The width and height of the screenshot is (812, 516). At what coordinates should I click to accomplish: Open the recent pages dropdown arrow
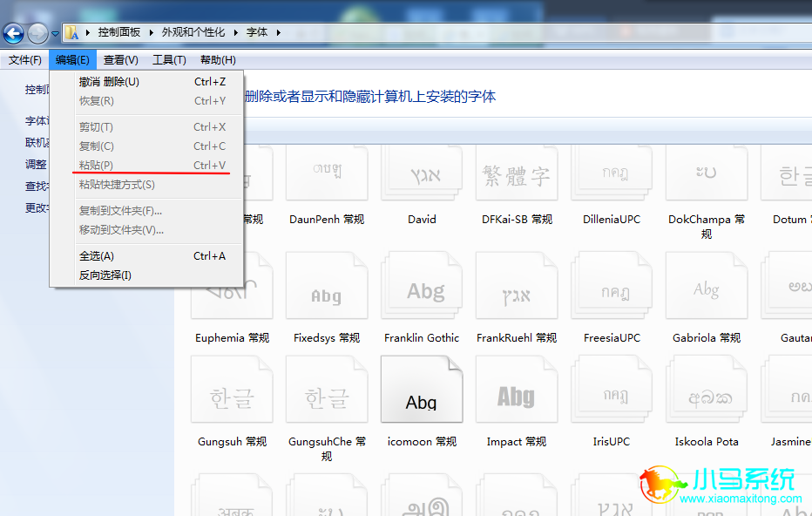point(55,34)
